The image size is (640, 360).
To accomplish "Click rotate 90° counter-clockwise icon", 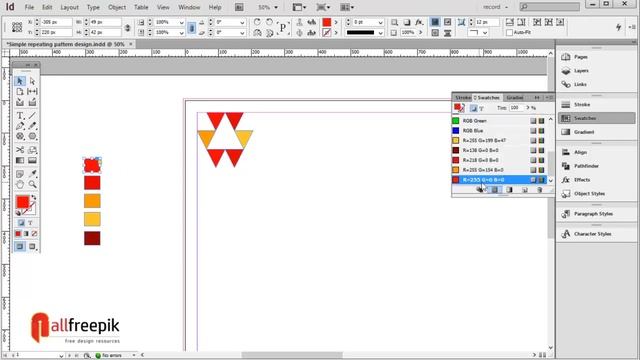I will (269, 22).
